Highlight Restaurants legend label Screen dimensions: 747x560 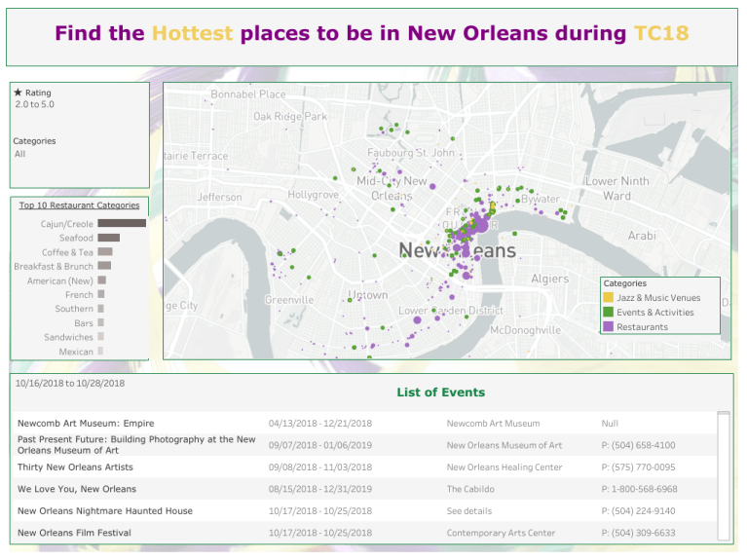tap(642, 327)
